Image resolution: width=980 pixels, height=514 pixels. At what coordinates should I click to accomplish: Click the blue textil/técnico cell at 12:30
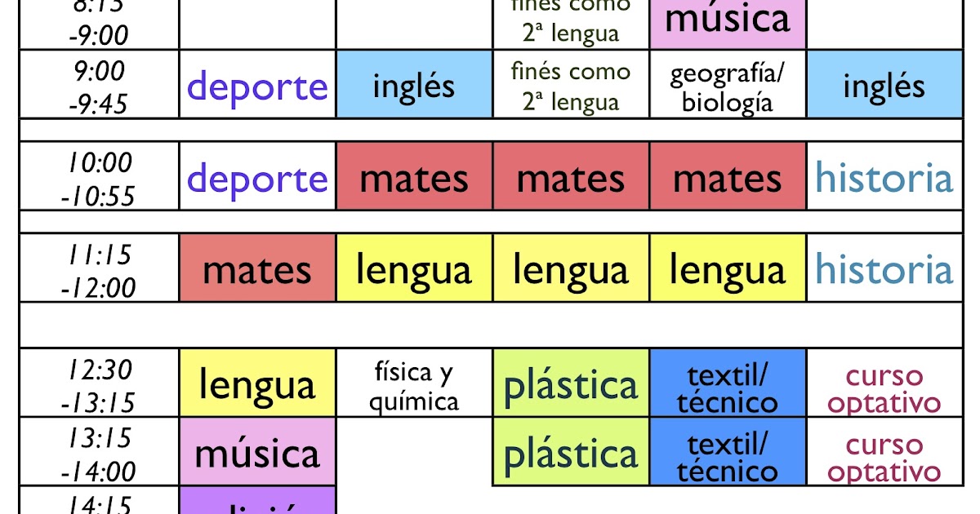pos(728,383)
